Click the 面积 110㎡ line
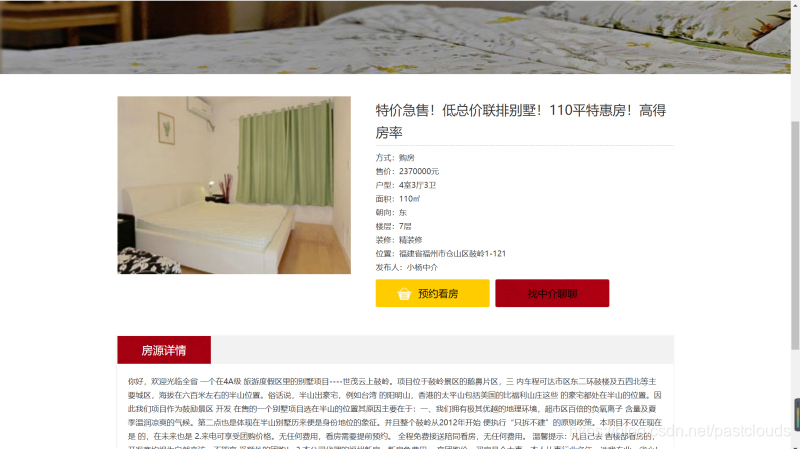 tap(398, 199)
